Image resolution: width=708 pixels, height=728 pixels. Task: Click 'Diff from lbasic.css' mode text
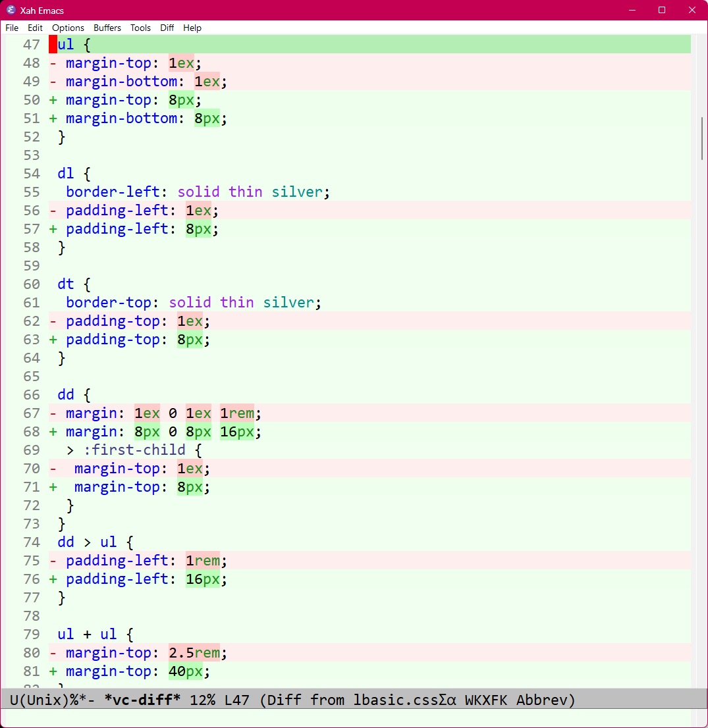tap(352, 699)
